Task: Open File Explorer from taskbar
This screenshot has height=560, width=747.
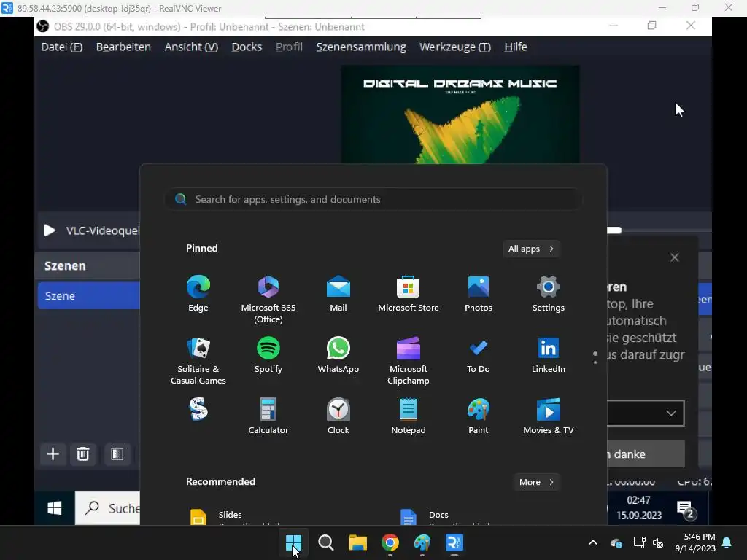Action: click(357, 542)
